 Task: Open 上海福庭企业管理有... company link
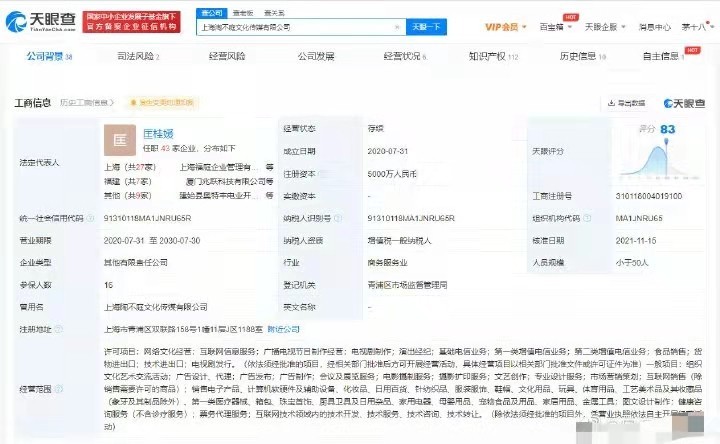[x=219, y=167]
